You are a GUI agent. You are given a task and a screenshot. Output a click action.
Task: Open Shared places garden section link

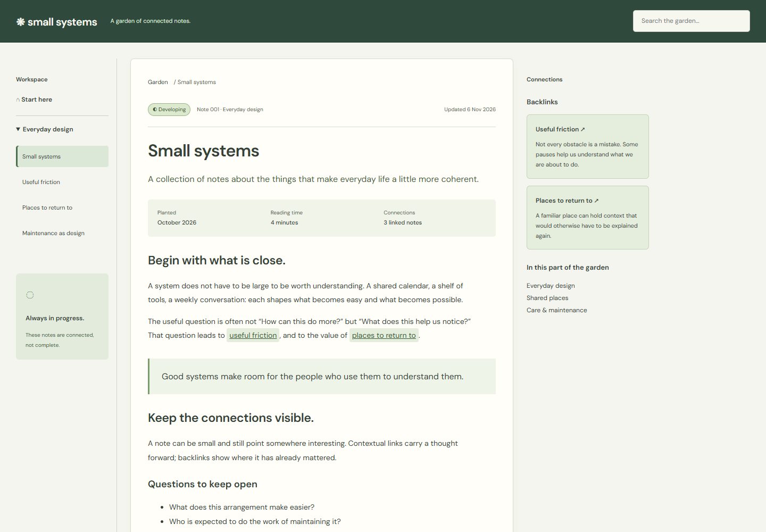(547, 298)
